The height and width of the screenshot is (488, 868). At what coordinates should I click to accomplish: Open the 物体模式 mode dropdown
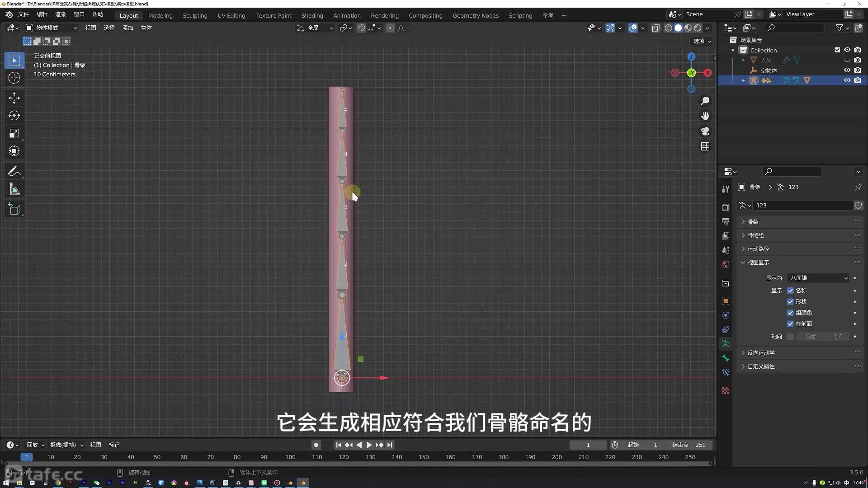click(x=52, y=28)
